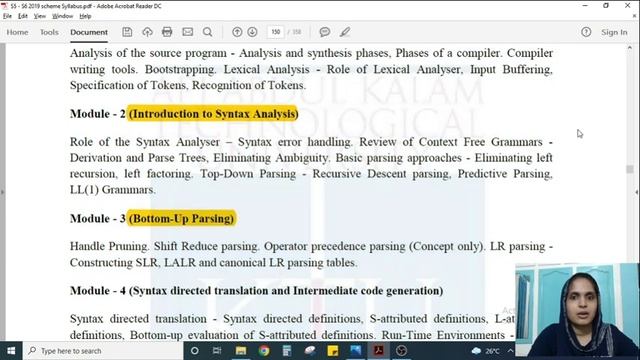Switch to the Tools tab
The width and height of the screenshot is (640, 360).
click(x=49, y=32)
